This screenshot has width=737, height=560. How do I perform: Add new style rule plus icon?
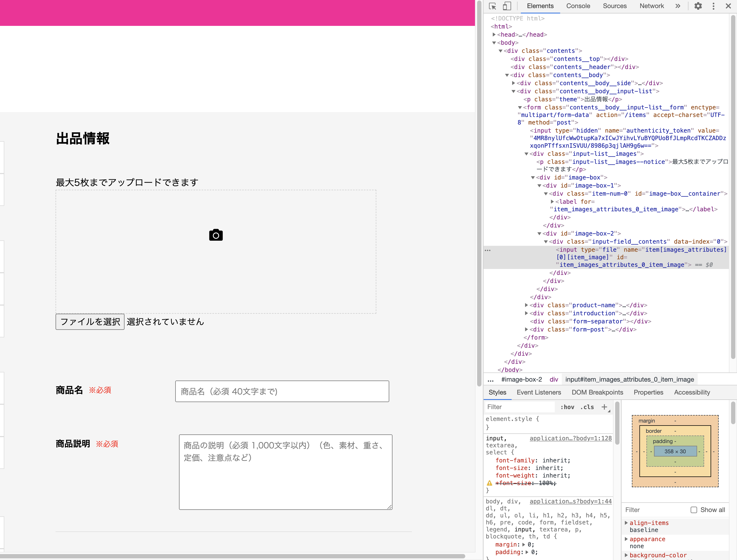click(x=604, y=407)
